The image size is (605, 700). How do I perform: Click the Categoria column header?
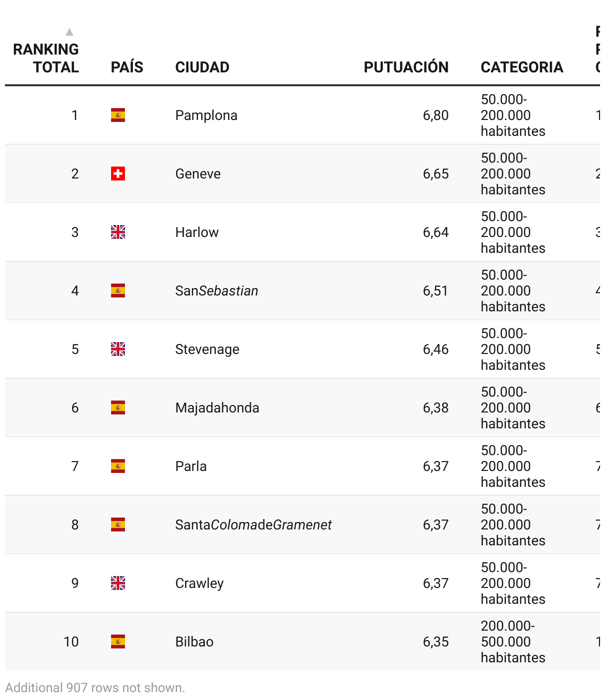pos(522,67)
